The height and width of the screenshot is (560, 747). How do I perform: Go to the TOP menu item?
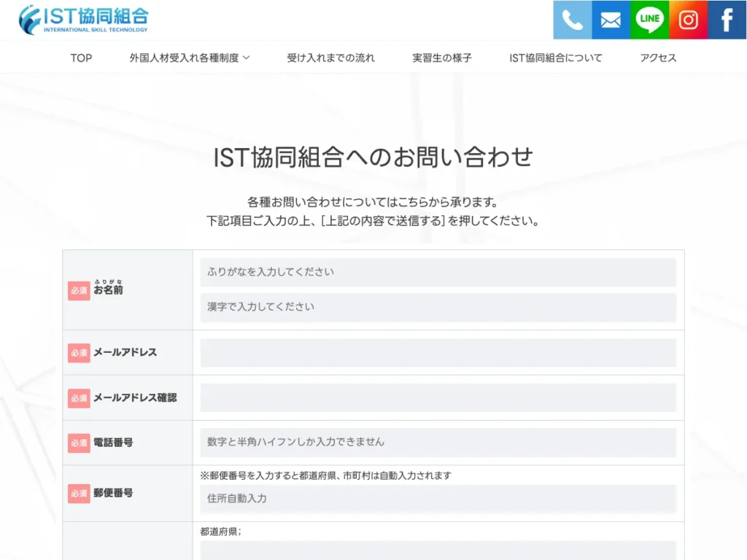[82, 58]
